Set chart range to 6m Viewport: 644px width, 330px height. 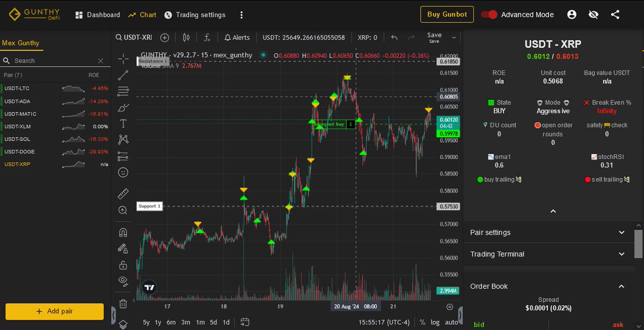(171, 322)
